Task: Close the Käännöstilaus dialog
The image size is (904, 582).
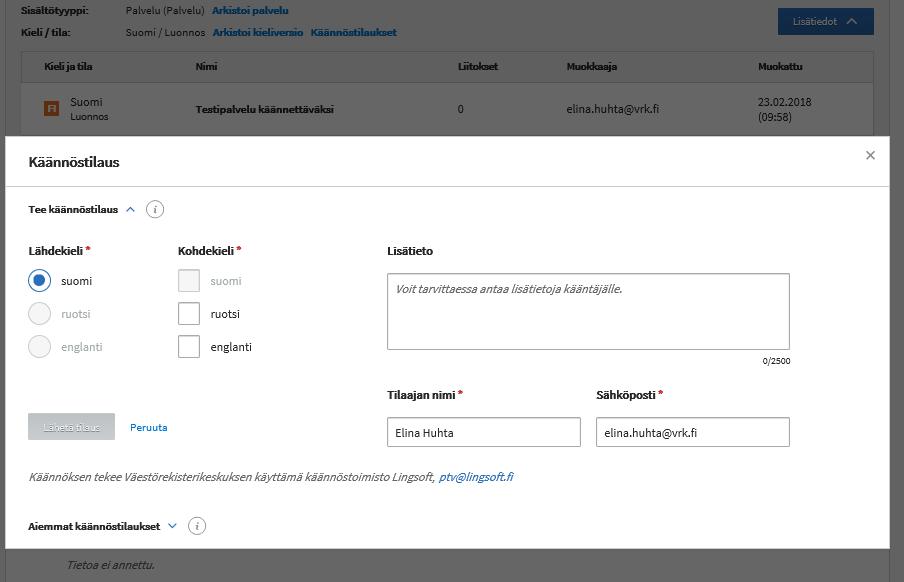Action: [870, 155]
